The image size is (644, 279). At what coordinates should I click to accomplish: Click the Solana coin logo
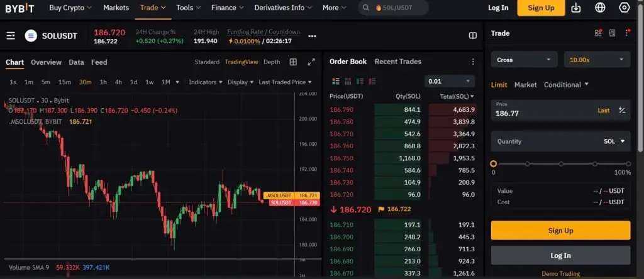coord(31,36)
